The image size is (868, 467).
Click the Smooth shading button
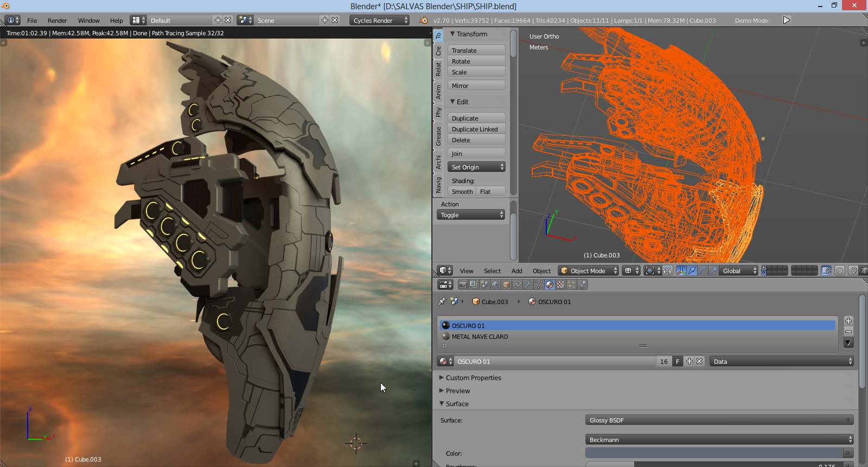click(462, 192)
